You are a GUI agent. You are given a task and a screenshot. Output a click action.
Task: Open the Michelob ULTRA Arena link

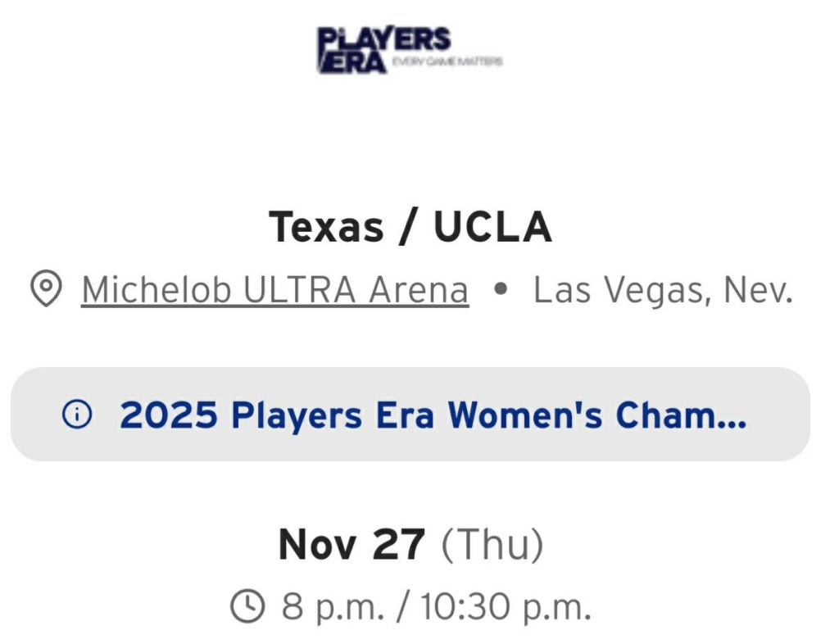[x=274, y=290]
